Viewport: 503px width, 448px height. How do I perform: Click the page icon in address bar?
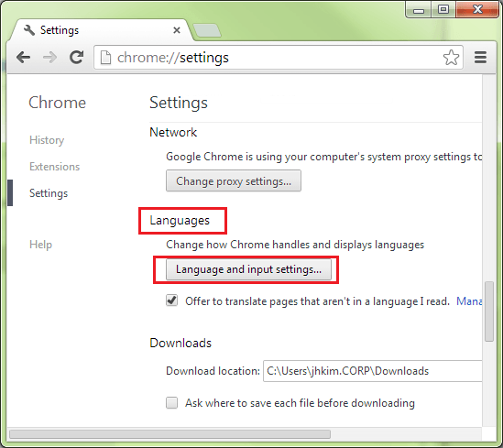tap(105, 58)
